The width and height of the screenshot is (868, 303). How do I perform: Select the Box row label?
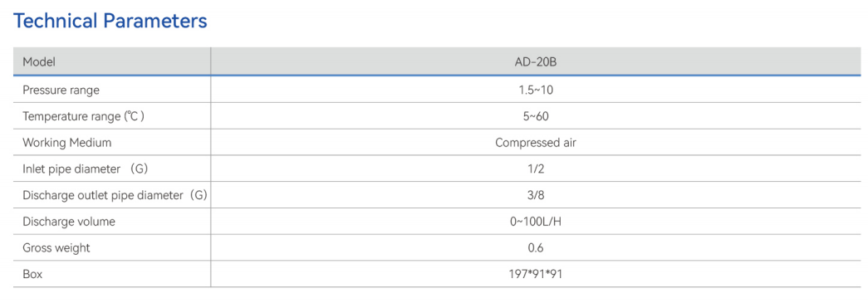coord(32,274)
